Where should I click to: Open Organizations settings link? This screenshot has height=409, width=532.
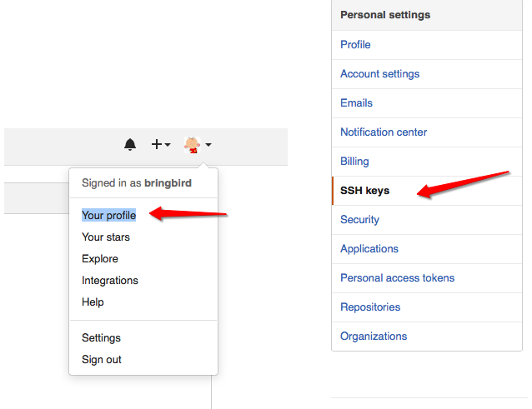point(374,336)
